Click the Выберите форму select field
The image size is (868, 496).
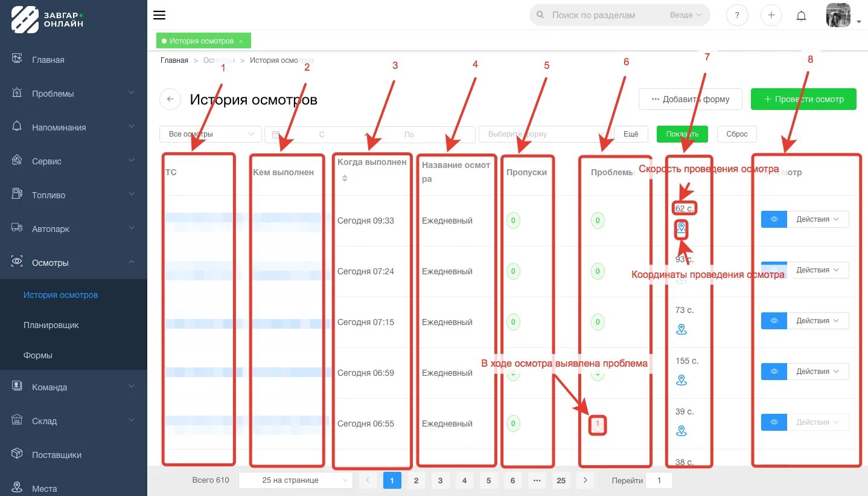(x=544, y=134)
